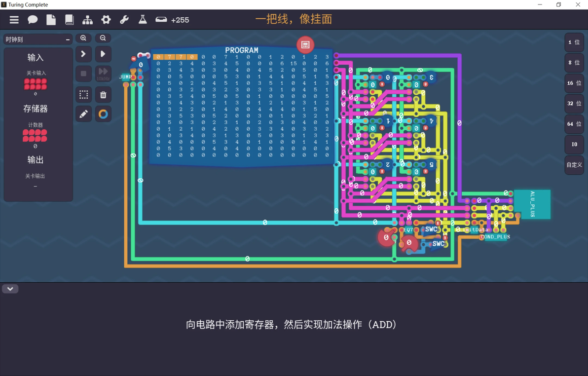Click the trash delete icon
588x376 pixels.
(103, 95)
